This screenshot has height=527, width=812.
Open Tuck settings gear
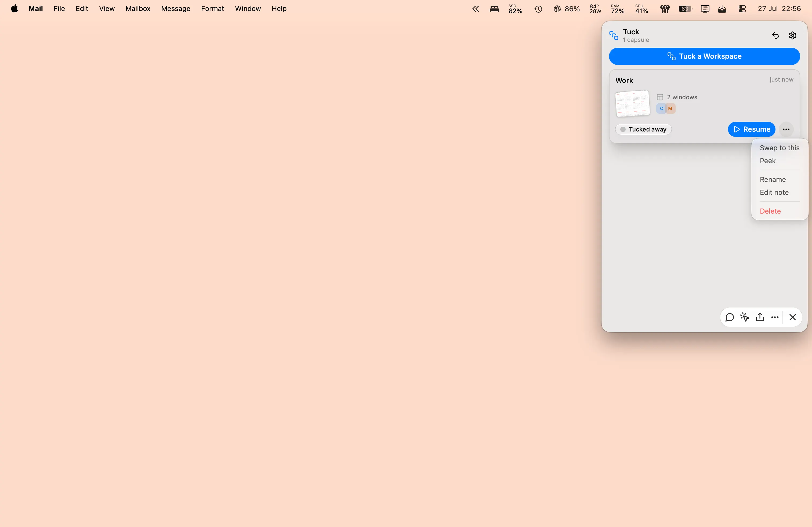(x=793, y=35)
